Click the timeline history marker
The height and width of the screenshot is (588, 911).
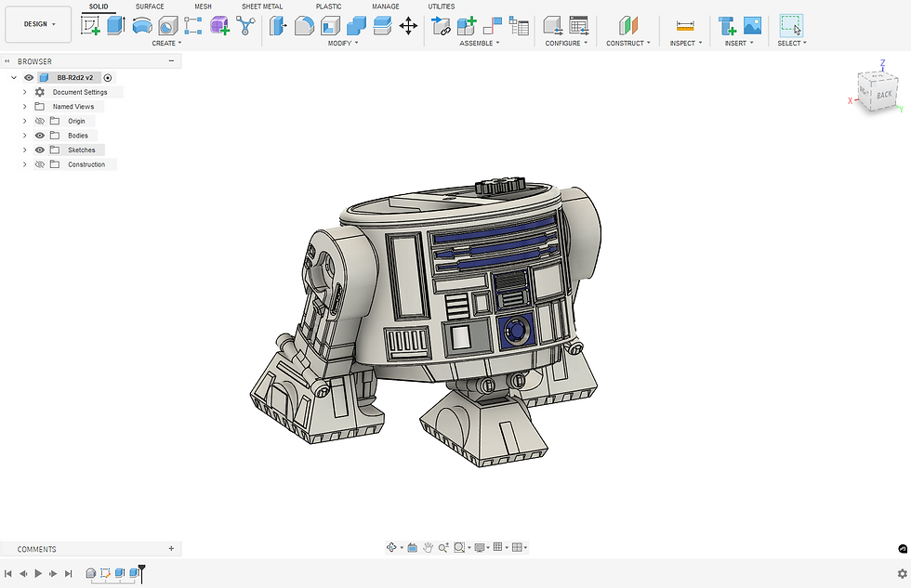pyautogui.click(x=142, y=571)
